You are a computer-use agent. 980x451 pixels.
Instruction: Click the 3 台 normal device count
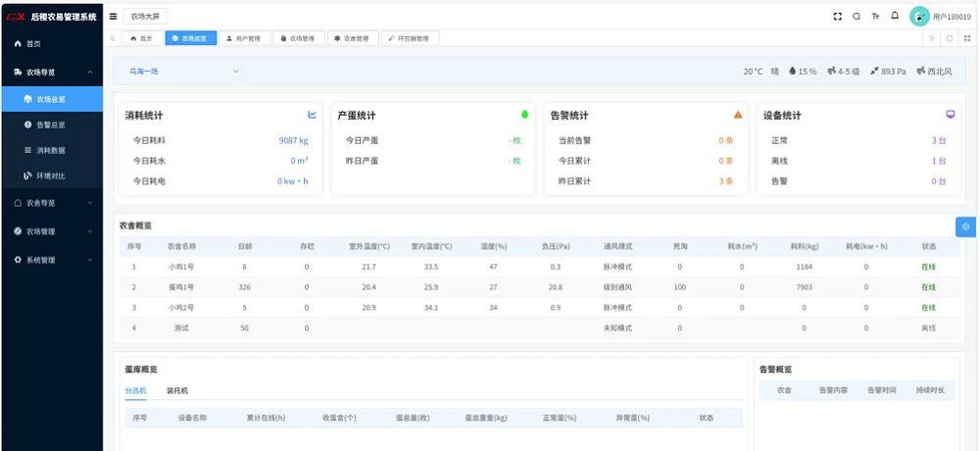point(939,141)
